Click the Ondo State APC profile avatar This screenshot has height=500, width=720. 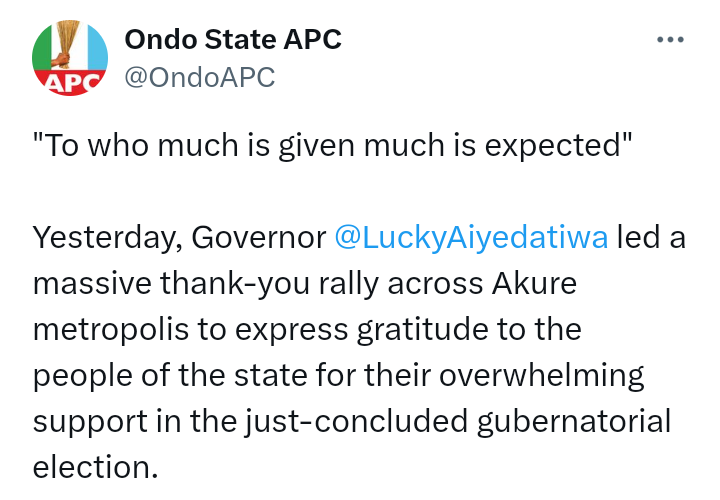(x=70, y=58)
